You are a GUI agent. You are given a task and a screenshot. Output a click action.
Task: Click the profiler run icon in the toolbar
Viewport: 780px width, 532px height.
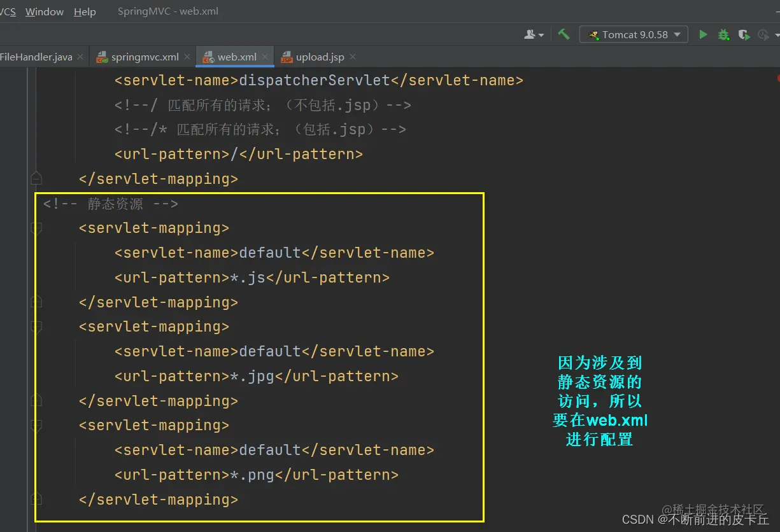[763, 34]
